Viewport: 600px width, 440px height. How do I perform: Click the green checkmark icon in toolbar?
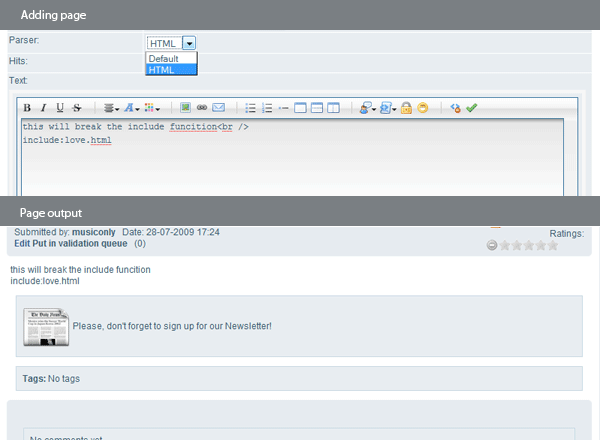(x=472, y=108)
